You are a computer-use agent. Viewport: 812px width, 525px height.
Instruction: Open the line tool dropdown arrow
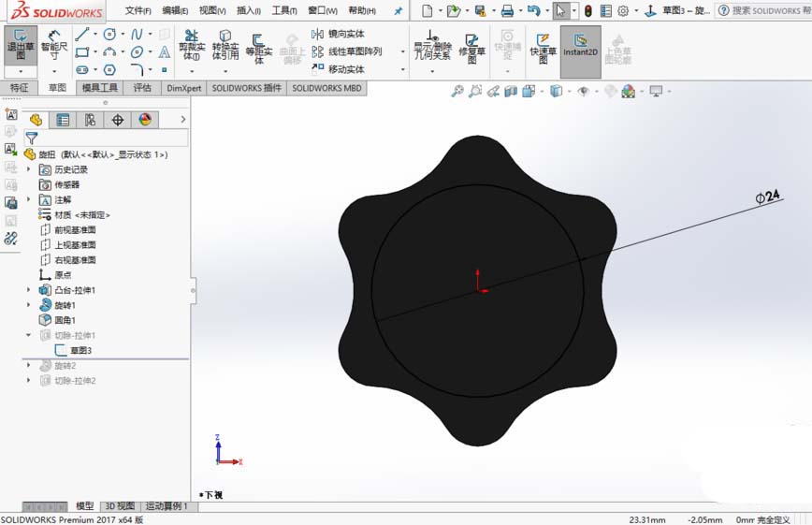pyautogui.click(x=95, y=35)
